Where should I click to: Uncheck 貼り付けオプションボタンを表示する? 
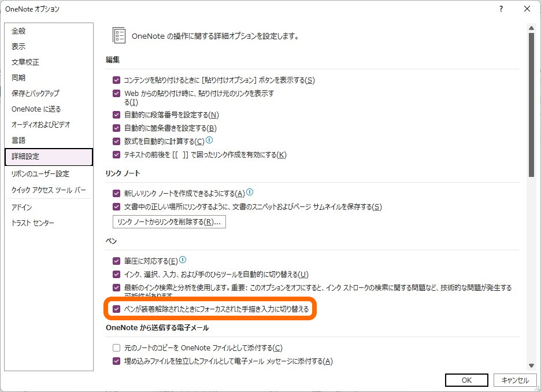116,80
